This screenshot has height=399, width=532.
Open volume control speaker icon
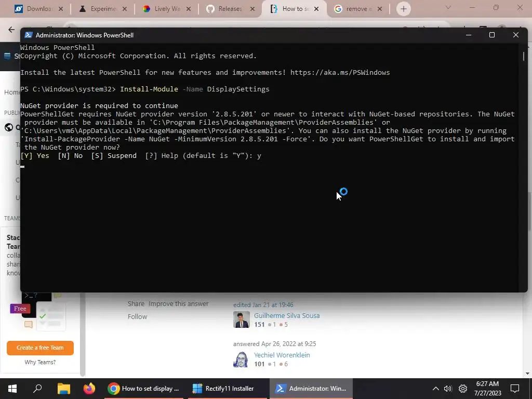[x=448, y=389]
